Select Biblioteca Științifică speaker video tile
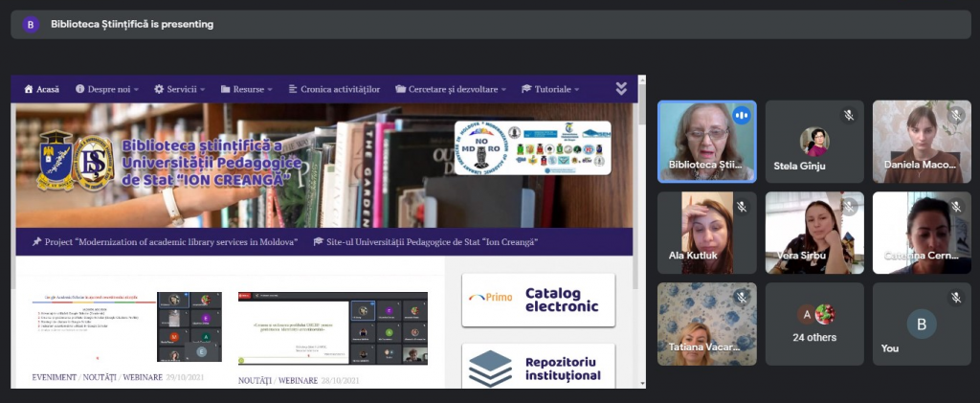This screenshot has height=403, width=980. click(707, 142)
